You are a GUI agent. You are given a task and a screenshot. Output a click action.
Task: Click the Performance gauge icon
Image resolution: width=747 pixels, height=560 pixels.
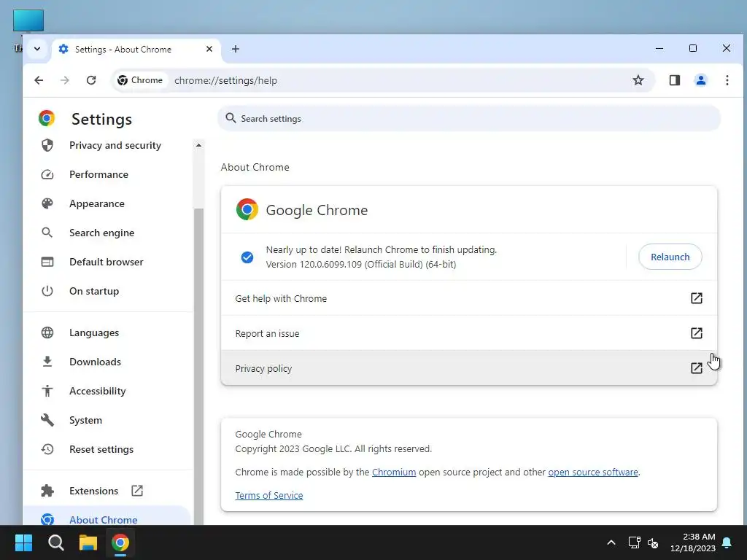click(47, 174)
